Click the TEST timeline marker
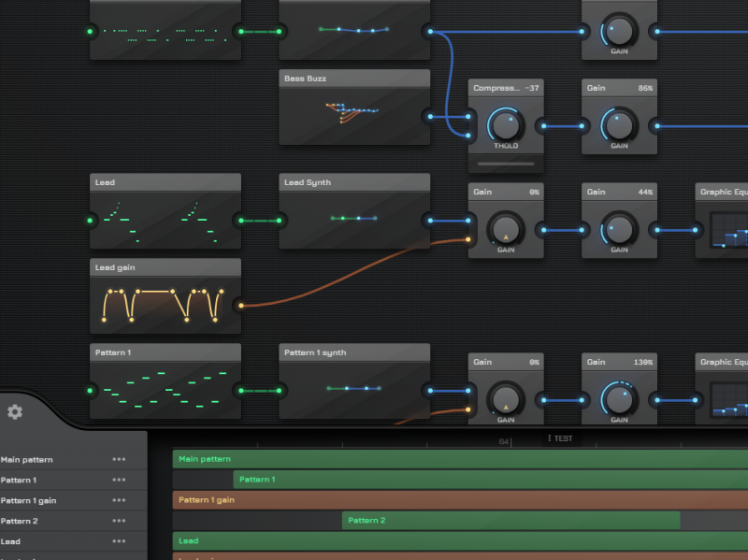Viewport: 748px width, 560px height. (560, 438)
